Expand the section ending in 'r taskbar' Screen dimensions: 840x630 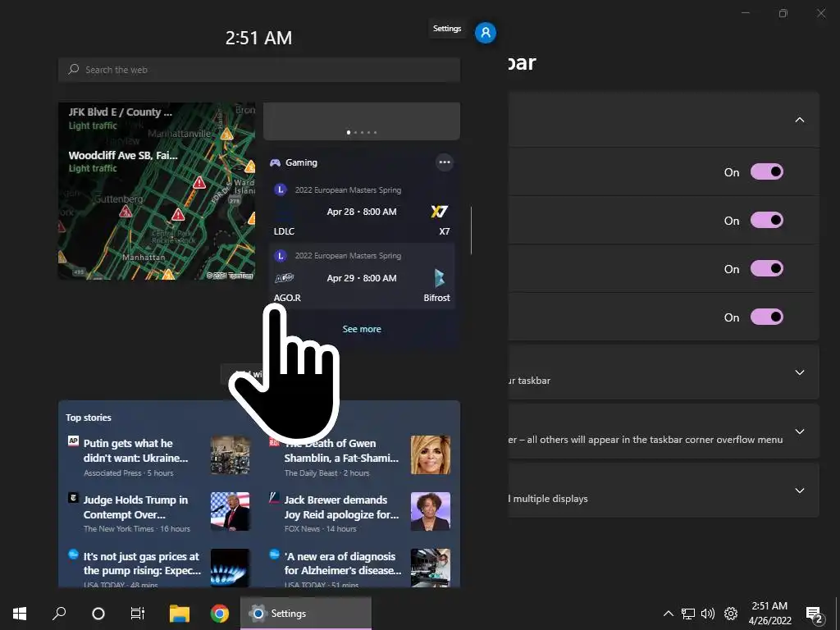pos(799,372)
